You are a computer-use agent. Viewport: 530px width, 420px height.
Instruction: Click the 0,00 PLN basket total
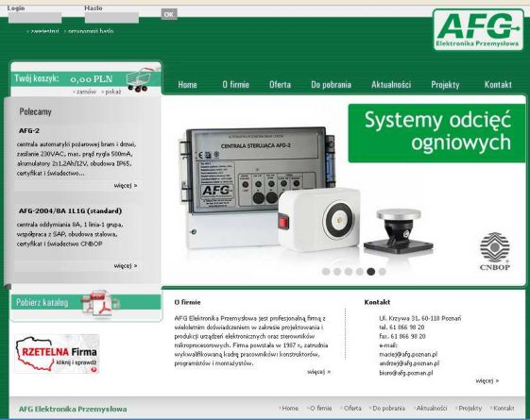point(92,79)
